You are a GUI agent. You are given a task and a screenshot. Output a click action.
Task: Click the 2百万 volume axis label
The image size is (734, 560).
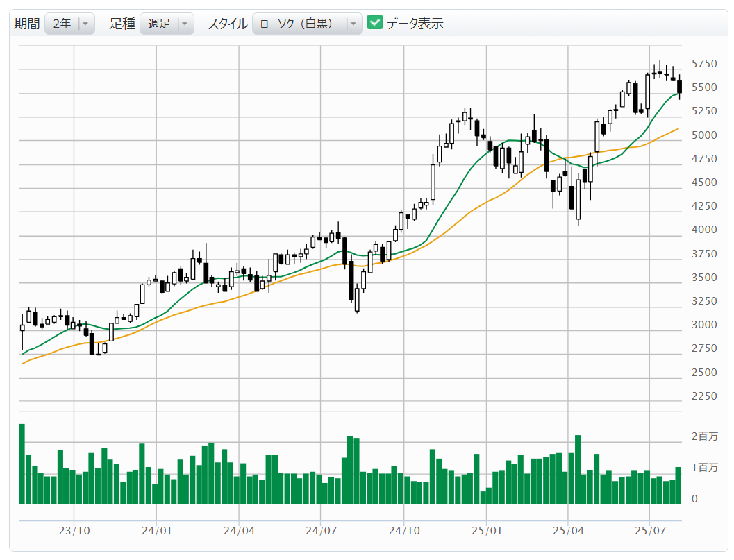tap(704, 436)
